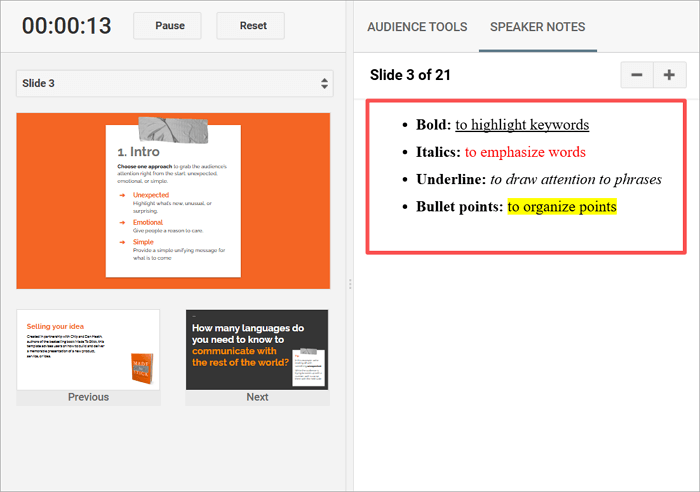Image resolution: width=700 pixels, height=492 pixels.
Task: Click the italic "to draw attention to phrases" text
Action: (x=575, y=180)
